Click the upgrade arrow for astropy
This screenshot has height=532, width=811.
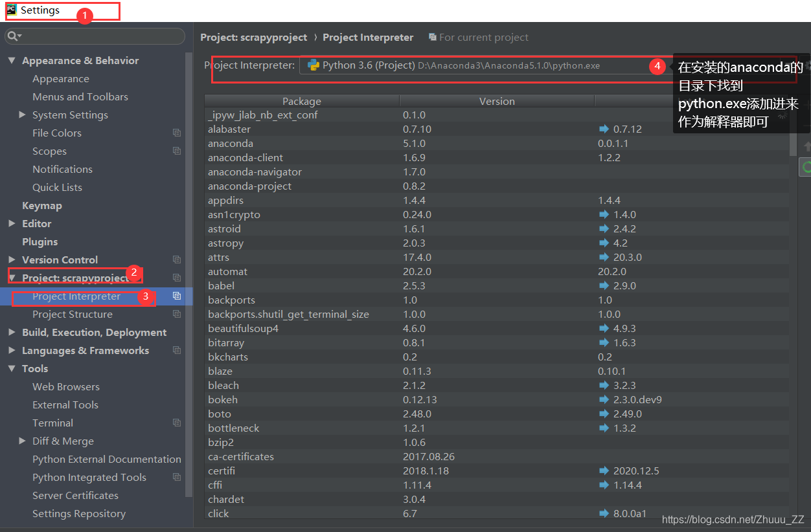tap(604, 243)
